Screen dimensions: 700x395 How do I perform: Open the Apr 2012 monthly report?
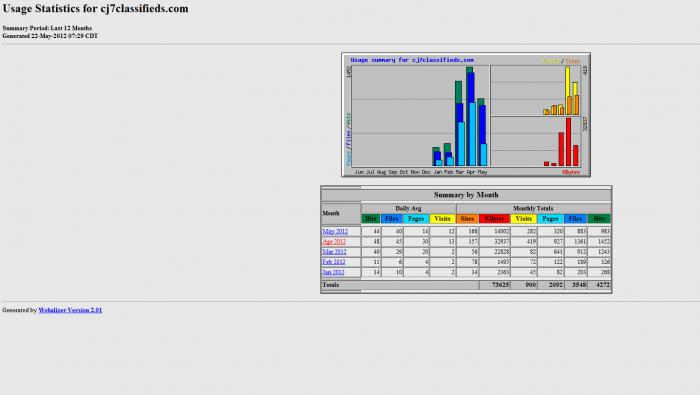pyautogui.click(x=334, y=241)
